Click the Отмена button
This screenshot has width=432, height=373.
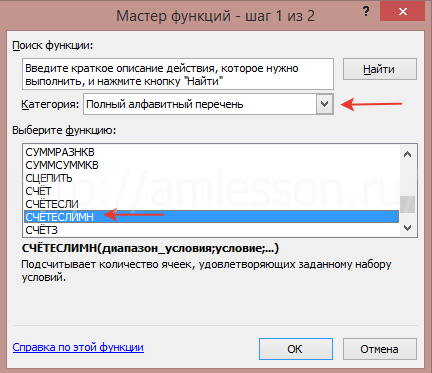point(380,349)
